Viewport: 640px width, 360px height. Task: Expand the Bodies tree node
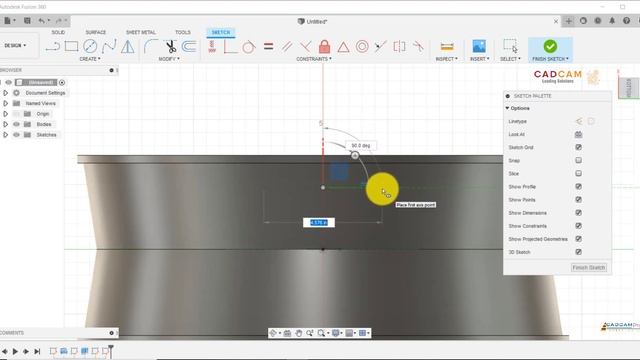pyautogui.click(x=5, y=124)
